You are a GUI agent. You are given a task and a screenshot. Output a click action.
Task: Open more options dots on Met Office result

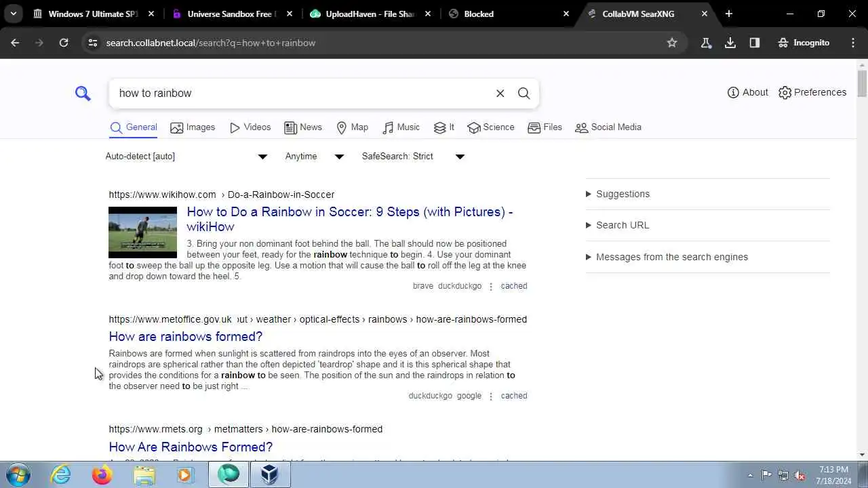coord(491,396)
